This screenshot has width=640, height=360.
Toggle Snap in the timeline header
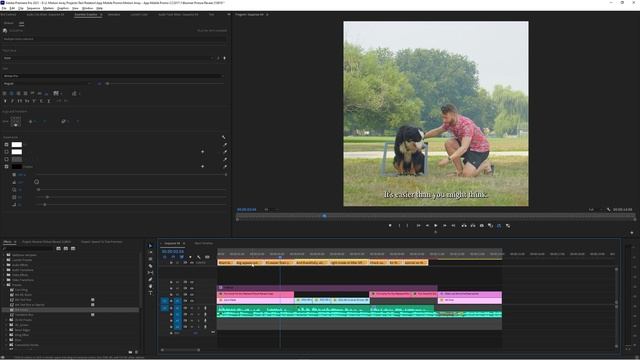(173, 257)
